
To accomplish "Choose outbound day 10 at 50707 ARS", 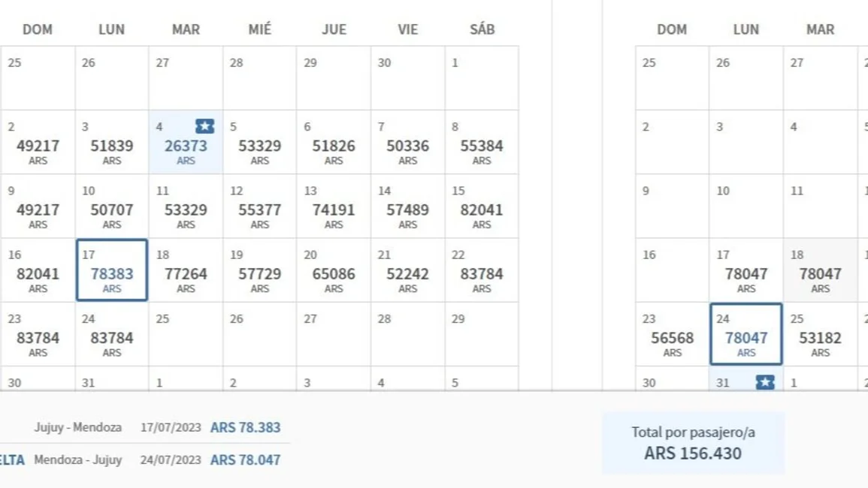I will click(x=112, y=206).
